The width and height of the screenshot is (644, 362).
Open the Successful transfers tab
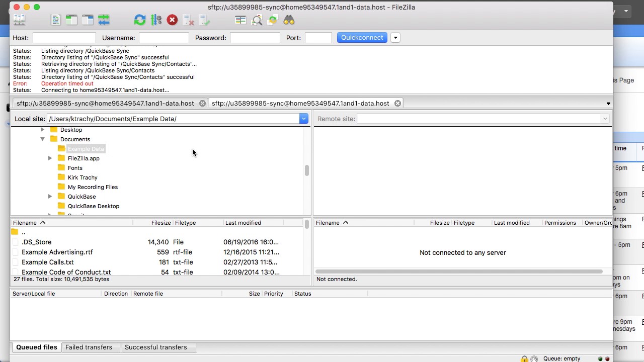[155, 347]
